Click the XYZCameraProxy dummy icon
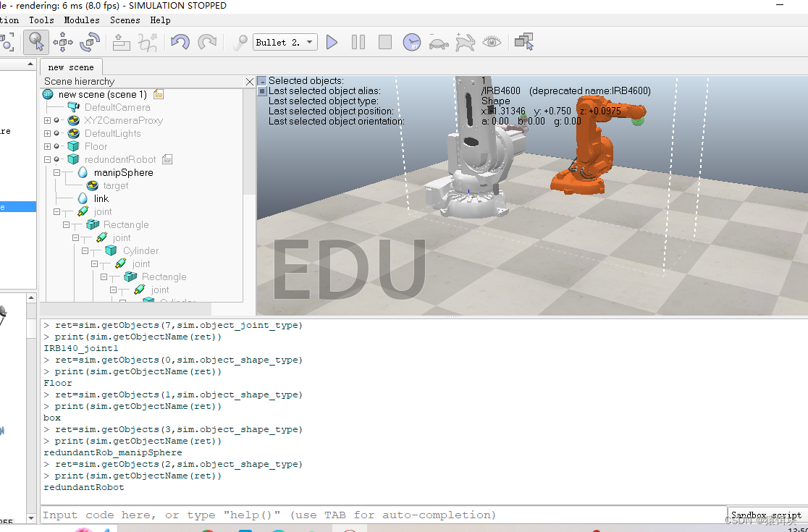 point(74,120)
